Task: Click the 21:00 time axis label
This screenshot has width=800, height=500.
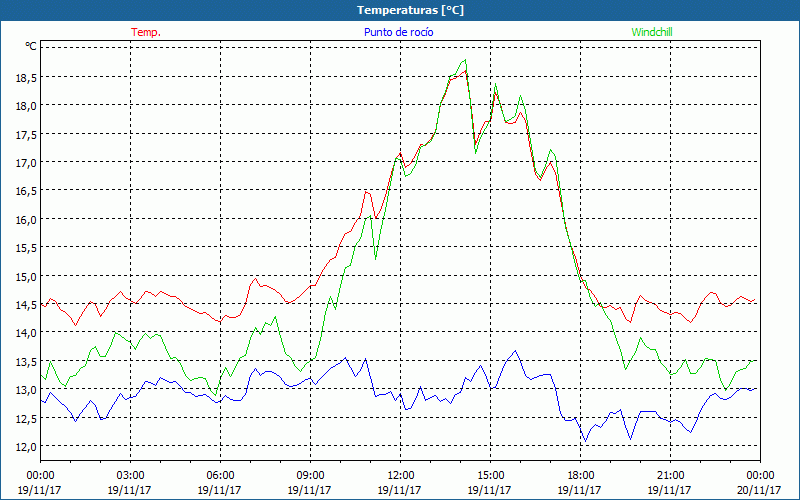Action: coord(670,475)
